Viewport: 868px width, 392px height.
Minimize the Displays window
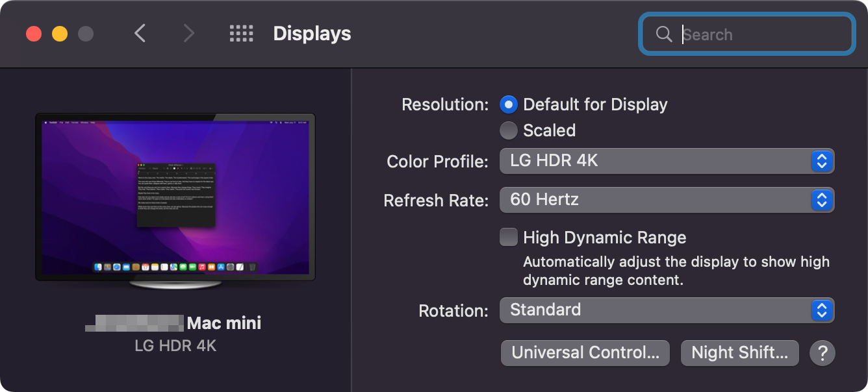pyautogui.click(x=60, y=34)
